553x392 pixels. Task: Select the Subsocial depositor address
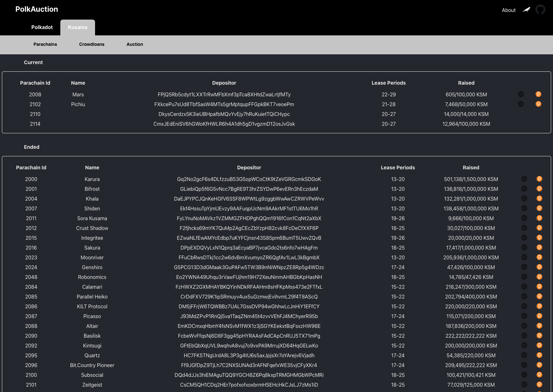tap(249, 375)
